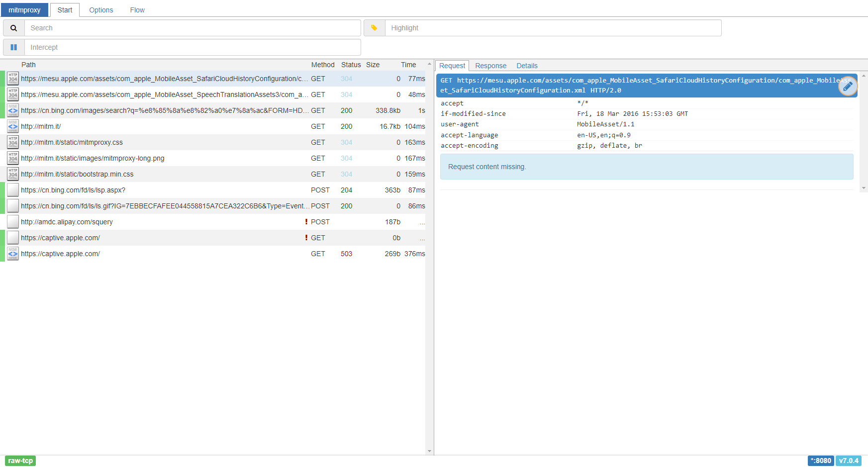This screenshot has height=467, width=868.
Task: Focus the Intercept input field
Action: point(193,47)
